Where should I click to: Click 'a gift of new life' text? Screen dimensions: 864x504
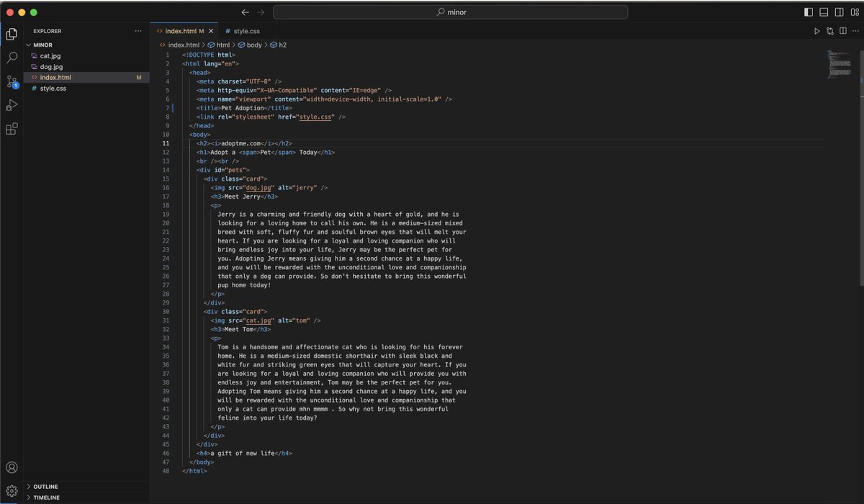243,454
